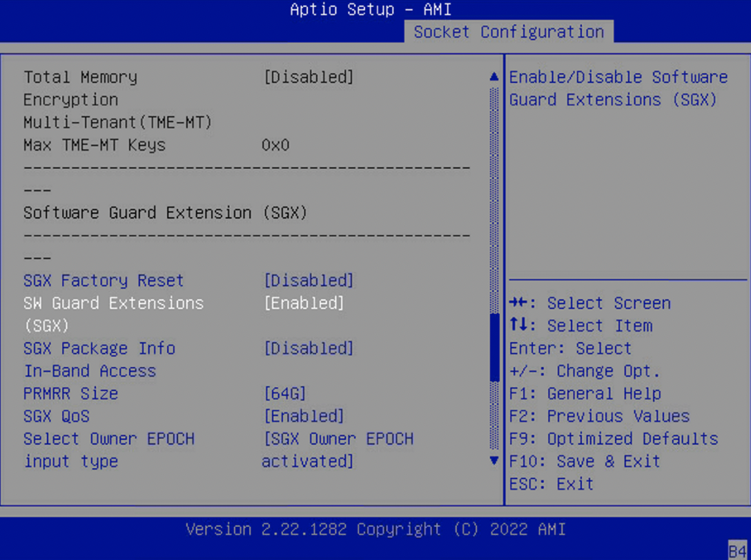Select the SGX Factory Reset menu item
This screenshot has height=560, width=751.
click(104, 281)
